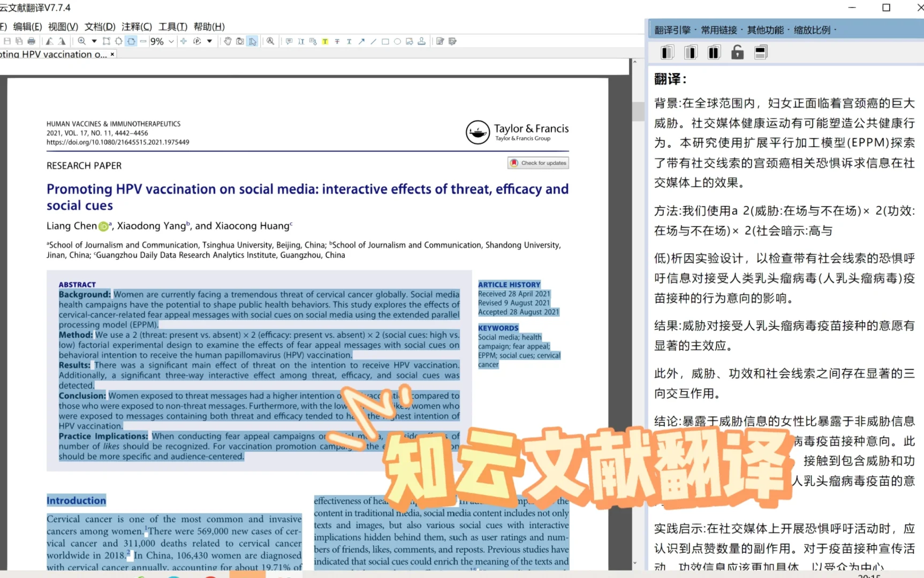
Task: Click the Check for updates button
Action: pyautogui.click(x=539, y=163)
